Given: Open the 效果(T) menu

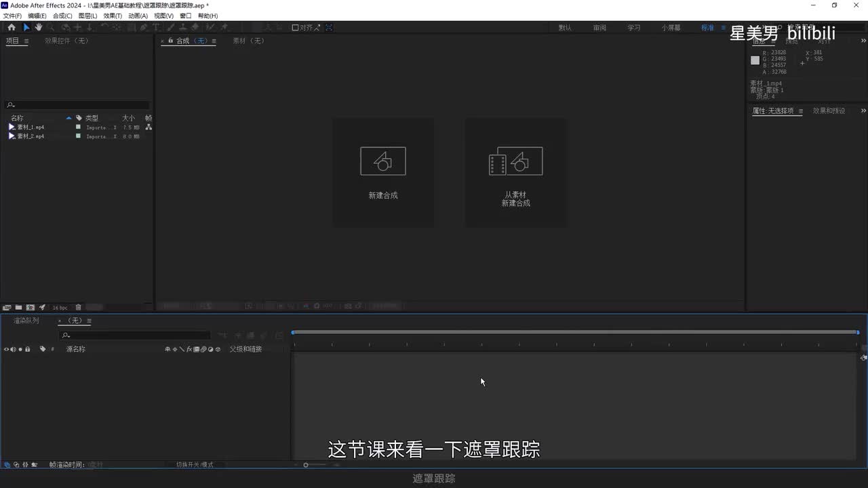Looking at the screenshot, I should [x=113, y=16].
